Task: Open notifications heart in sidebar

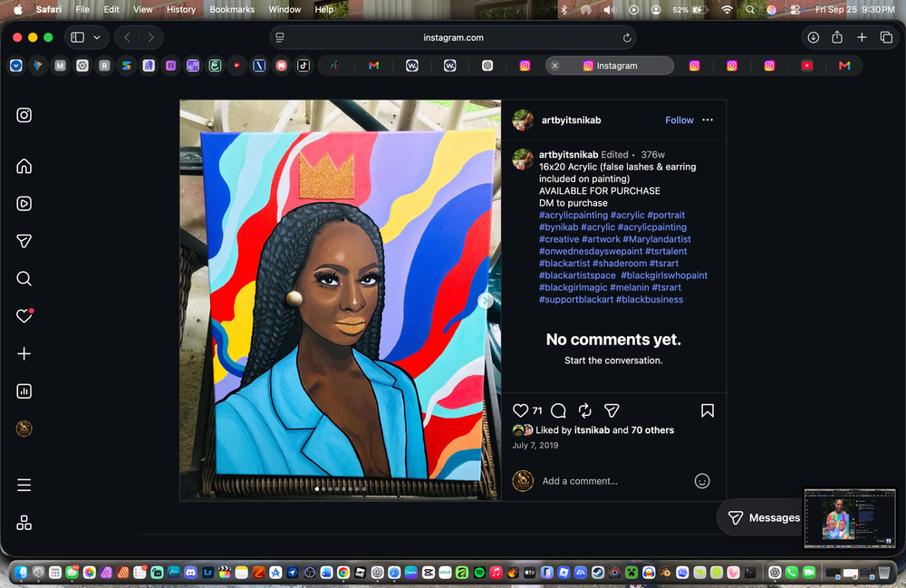Action: click(24, 316)
